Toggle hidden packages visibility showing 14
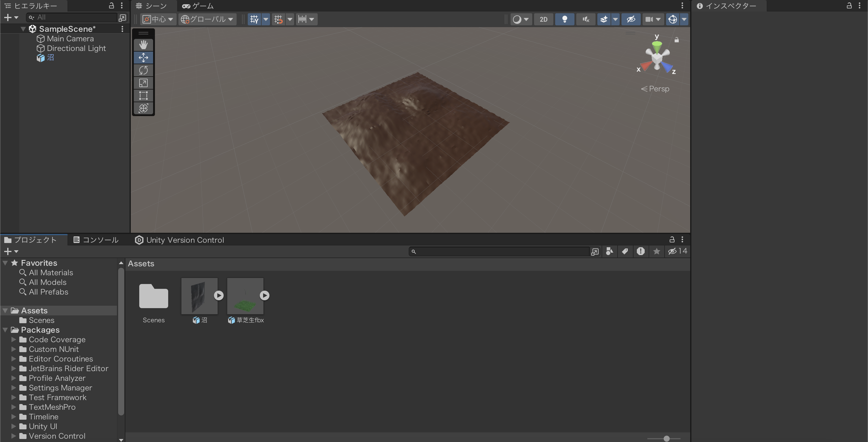 tap(677, 251)
